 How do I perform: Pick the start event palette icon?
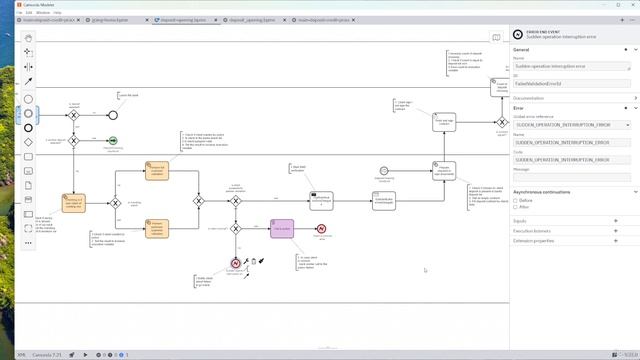pyautogui.click(x=28, y=99)
